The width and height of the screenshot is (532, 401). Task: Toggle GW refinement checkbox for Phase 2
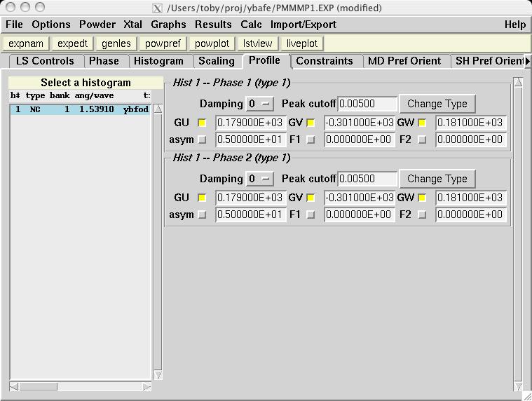[x=422, y=198]
